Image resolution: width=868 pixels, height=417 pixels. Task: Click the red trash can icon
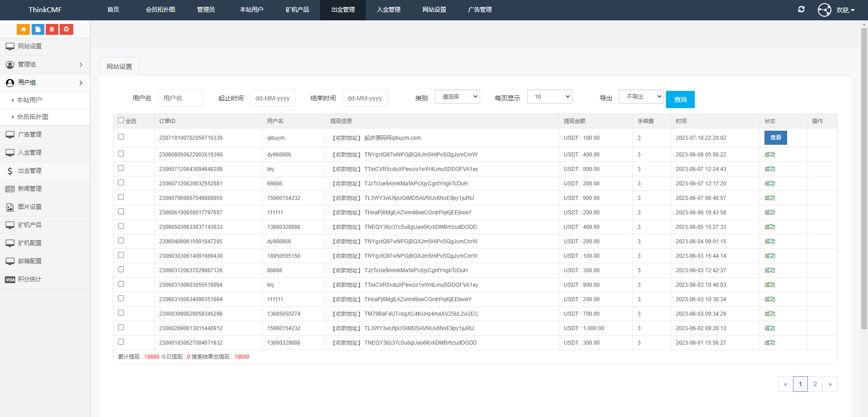pos(52,29)
